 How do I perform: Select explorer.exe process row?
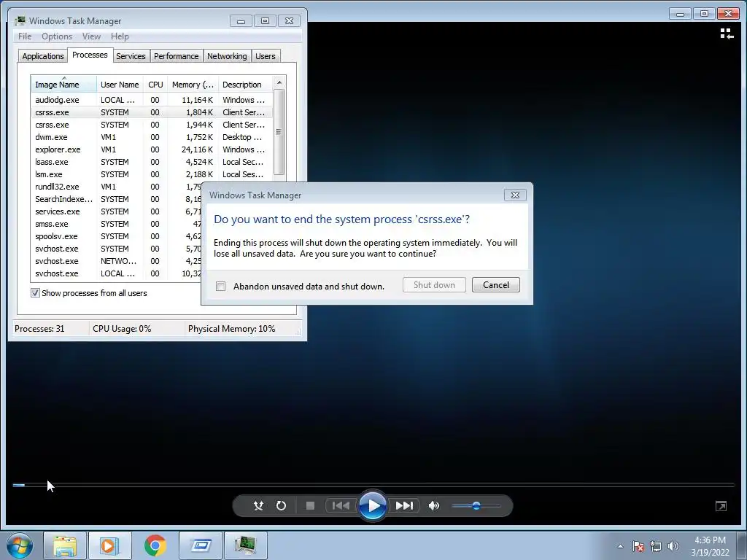coord(152,149)
